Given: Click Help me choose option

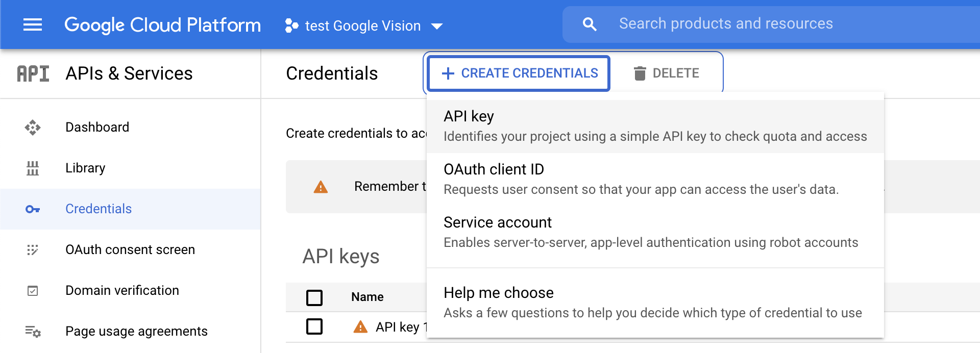Looking at the screenshot, I should [655, 302].
